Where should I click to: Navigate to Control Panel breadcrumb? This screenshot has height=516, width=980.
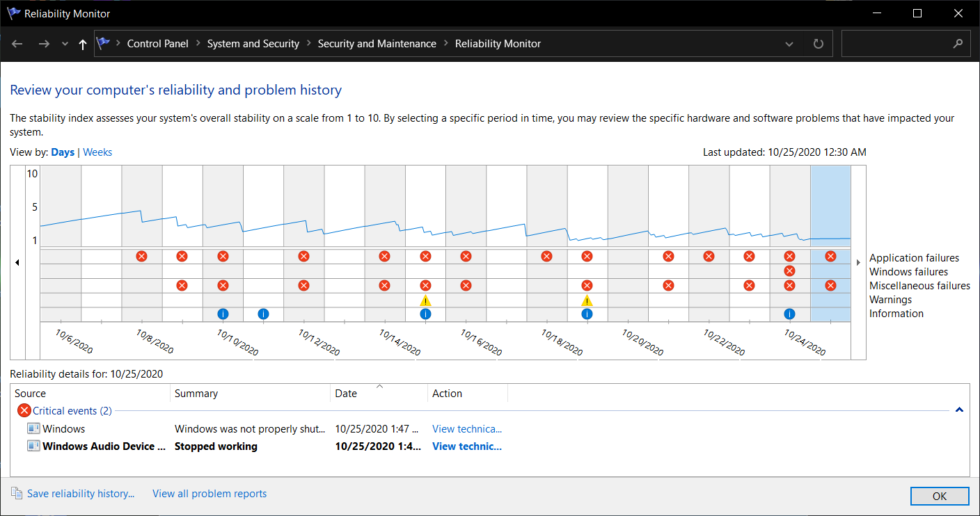pyautogui.click(x=158, y=43)
